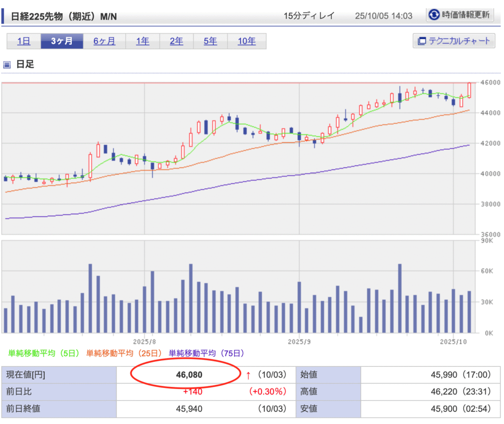This screenshot has height=424, width=504.
Task: View the 10年 long-term chart
Action: (x=247, y=41)
